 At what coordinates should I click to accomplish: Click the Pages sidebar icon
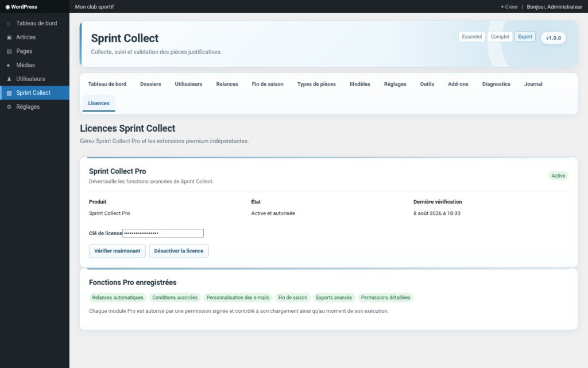tap(9, 51)
